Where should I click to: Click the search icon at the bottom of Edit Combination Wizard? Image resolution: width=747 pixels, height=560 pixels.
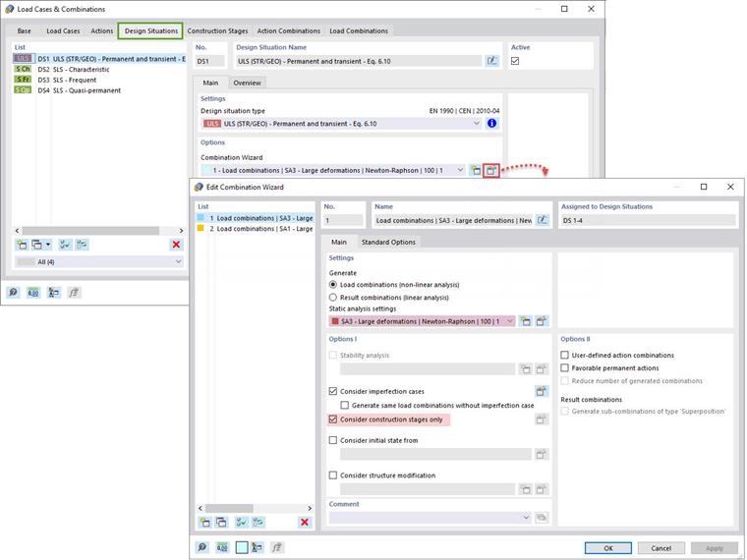tap(202, 547)
